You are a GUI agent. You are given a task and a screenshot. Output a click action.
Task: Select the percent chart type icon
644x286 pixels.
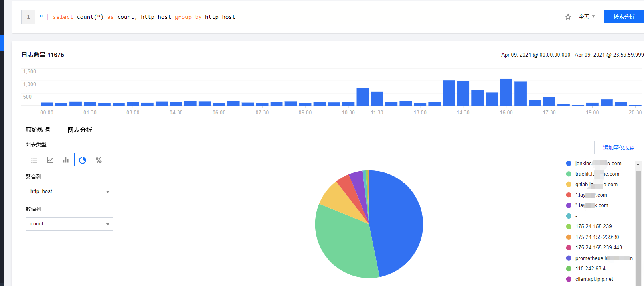pyautogui.click(x=99, y=160)
